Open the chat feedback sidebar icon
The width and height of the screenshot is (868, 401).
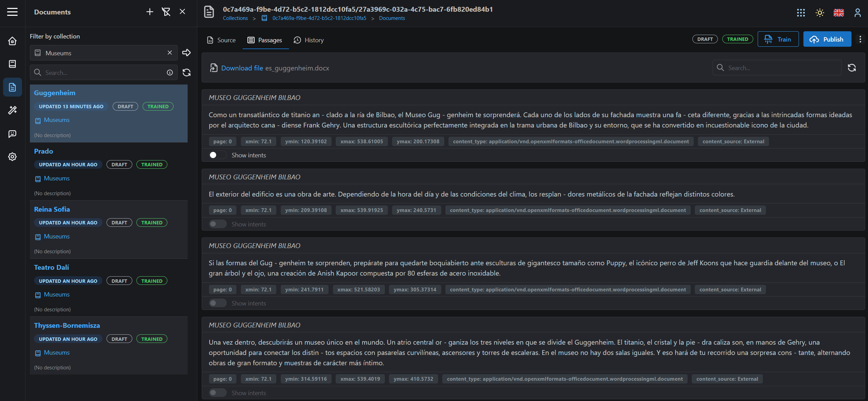[x=12, y=134]
